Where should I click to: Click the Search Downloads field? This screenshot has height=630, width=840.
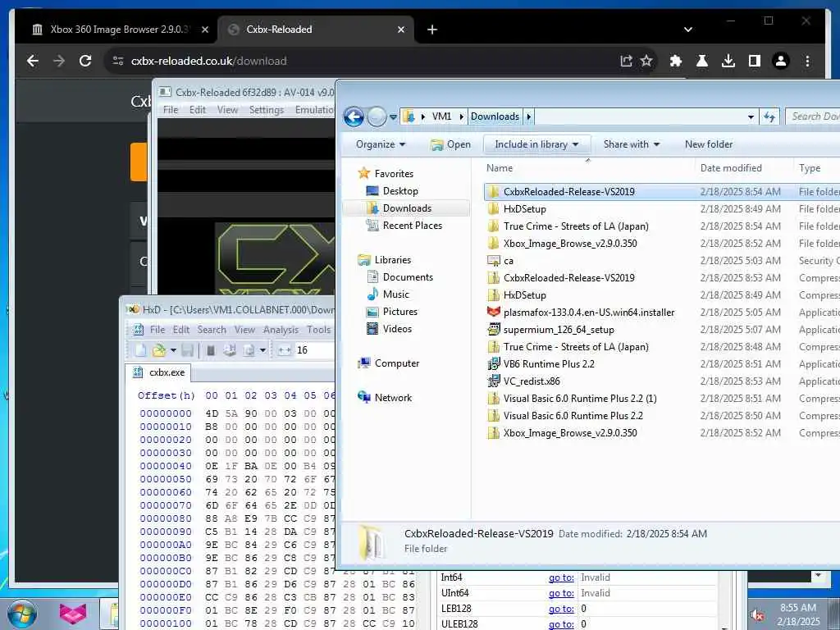(x=813, y=116)
